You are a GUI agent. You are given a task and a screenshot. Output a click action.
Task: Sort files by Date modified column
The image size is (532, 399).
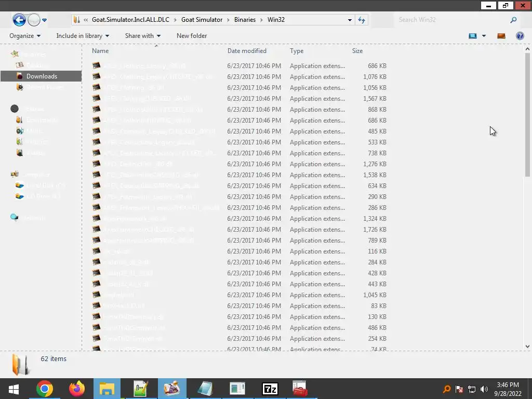(247, 51)
